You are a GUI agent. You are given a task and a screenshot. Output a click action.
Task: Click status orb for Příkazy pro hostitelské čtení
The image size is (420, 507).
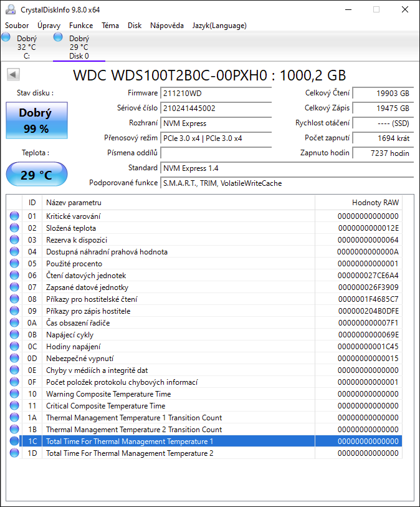tap(14, 299)
